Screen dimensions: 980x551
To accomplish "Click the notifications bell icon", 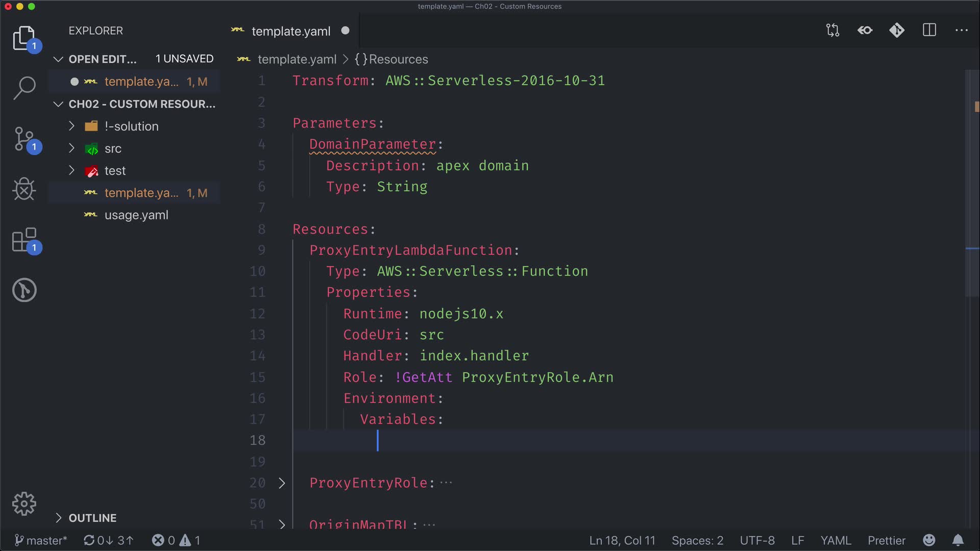I will point(958,540).
